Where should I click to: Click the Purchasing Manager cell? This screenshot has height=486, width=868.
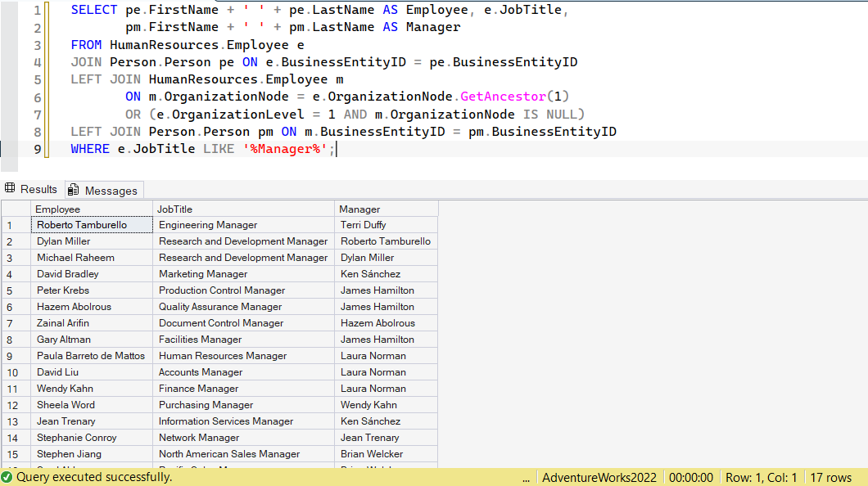(243, 405)
